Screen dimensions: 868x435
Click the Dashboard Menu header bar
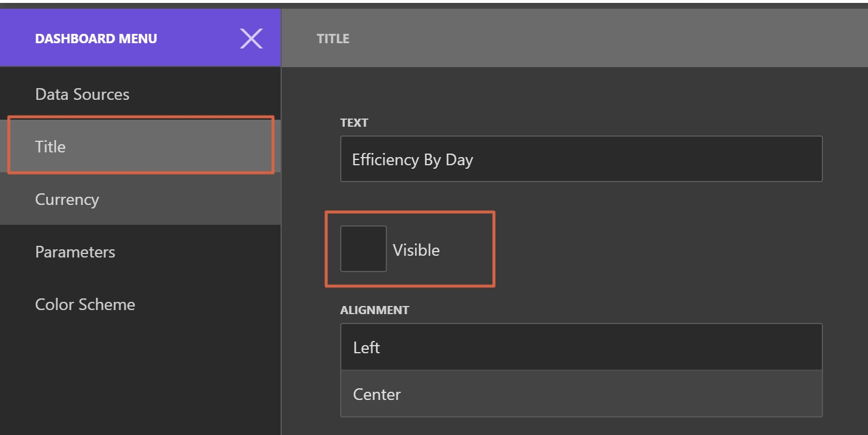tap(95, 38)
